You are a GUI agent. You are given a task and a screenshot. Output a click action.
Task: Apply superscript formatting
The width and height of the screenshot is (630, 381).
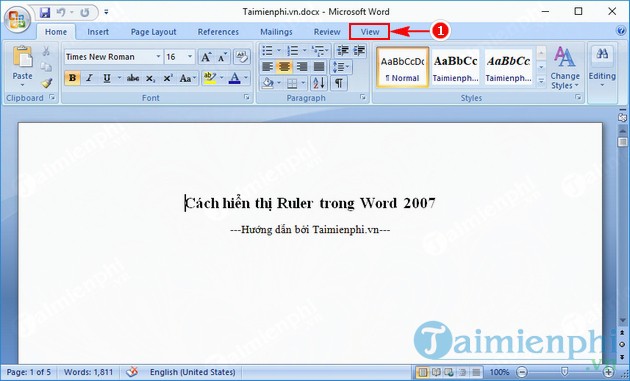click(168, 78)
